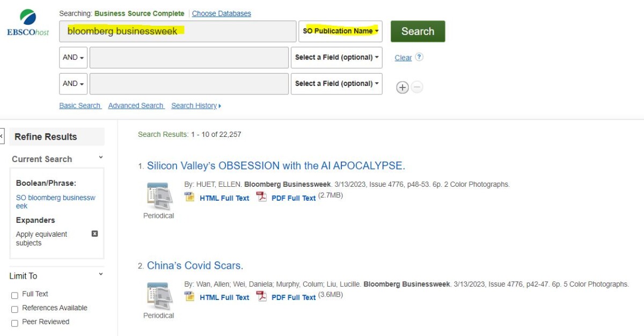The image size is (644, 336).
Task: Open the SO Publication Name field dropdown
Action: [x=340, y=31]
